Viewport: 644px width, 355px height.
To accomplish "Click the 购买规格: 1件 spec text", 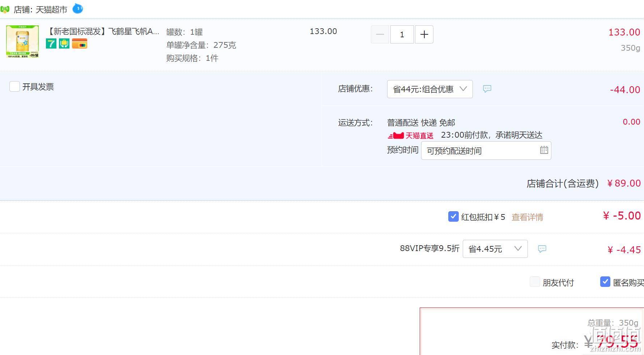I will pyautogui.click(x=192, y=58).
